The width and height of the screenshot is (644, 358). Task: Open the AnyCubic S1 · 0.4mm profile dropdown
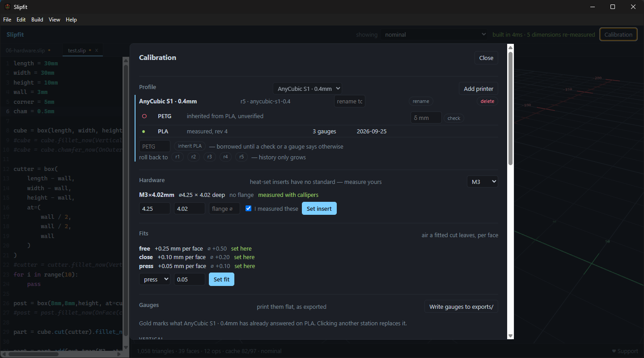pyautogui.click(x=308, y=89)
